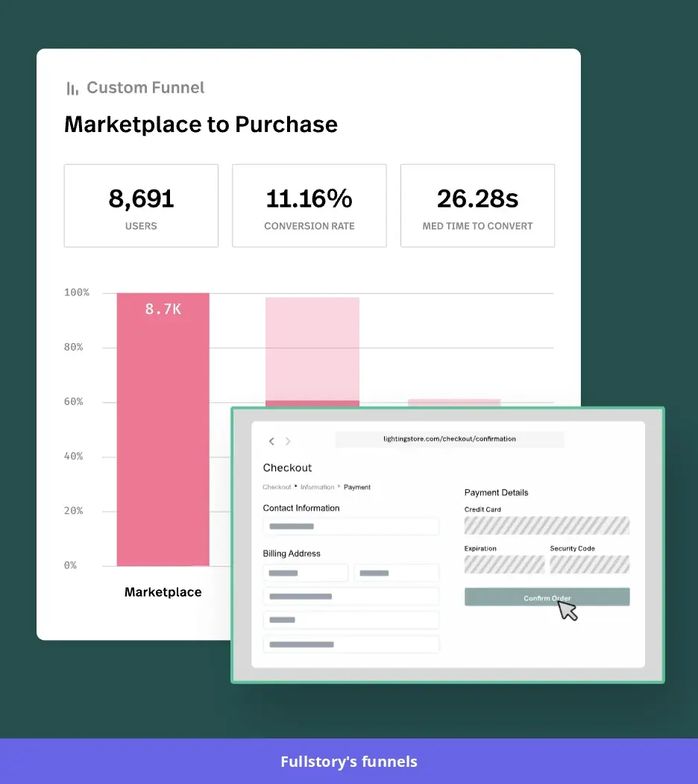Click the 26.28s Med Time to Convert card
698x784 pixels.
477,205
